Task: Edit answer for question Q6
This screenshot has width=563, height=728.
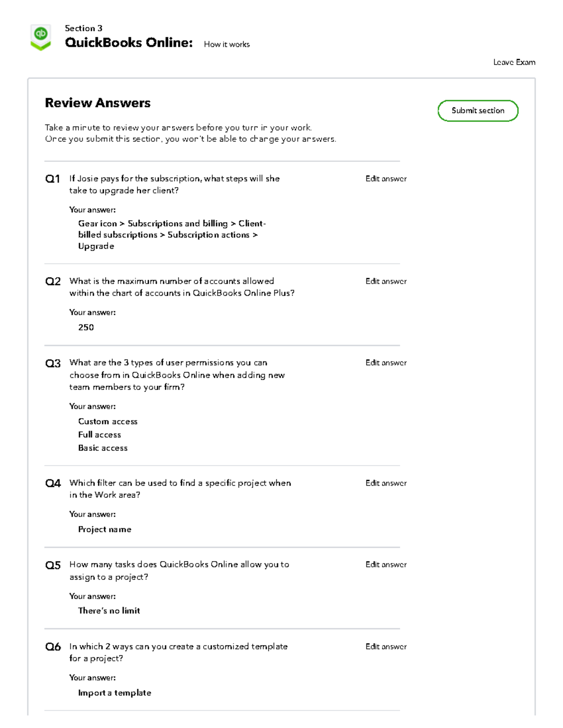Action: click(x=386, y=646)
